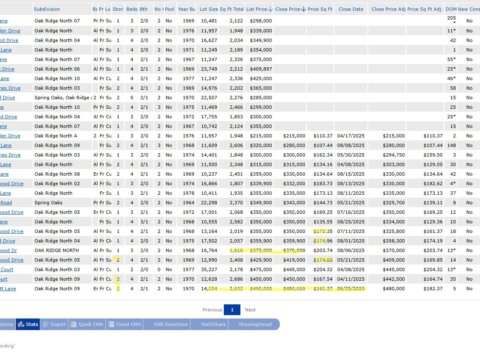Launch Cloud CMA from the toolbar
Viewport: 480px width, 360px height.
click(125, 324)
